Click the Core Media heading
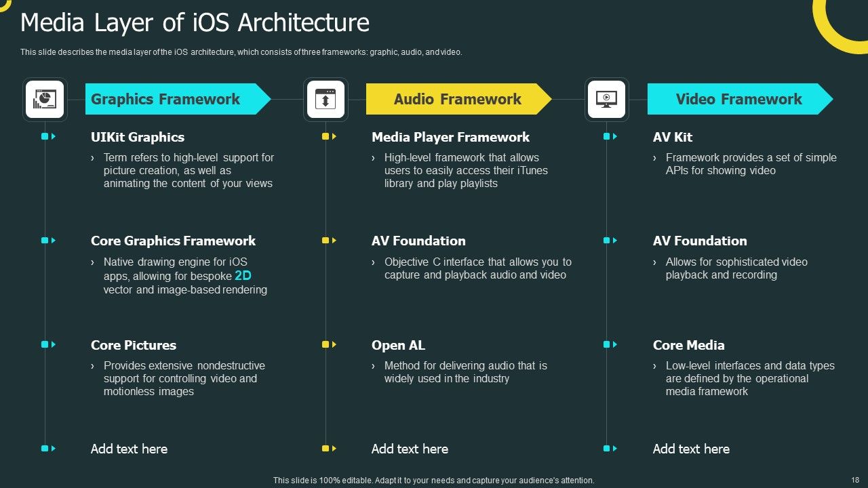 688,345
